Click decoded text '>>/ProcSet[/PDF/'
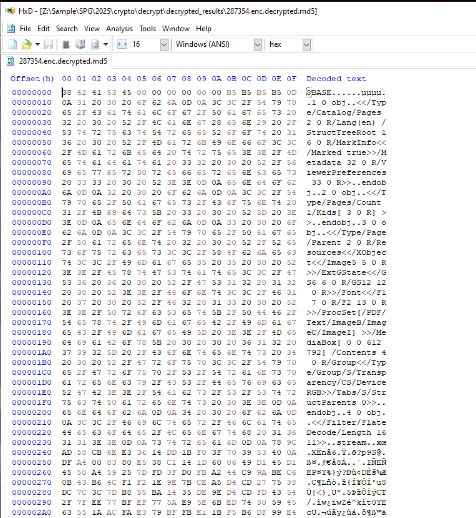The height and width of the screenshot is (518, 476). [x=346, y=312]
